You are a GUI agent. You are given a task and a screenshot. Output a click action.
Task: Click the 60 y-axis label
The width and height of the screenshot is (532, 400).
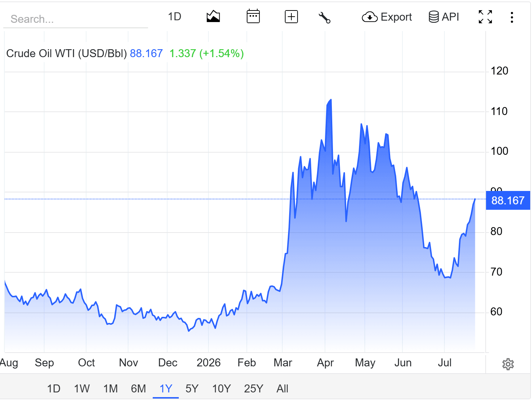496,311
